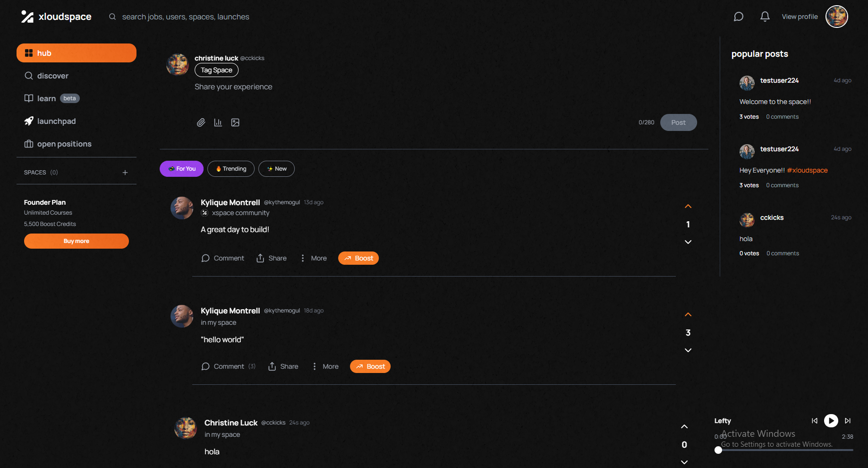Screen dimensions: 868x468
Task: Insert an image via the picture icon
Action: (x=235, y=122)
